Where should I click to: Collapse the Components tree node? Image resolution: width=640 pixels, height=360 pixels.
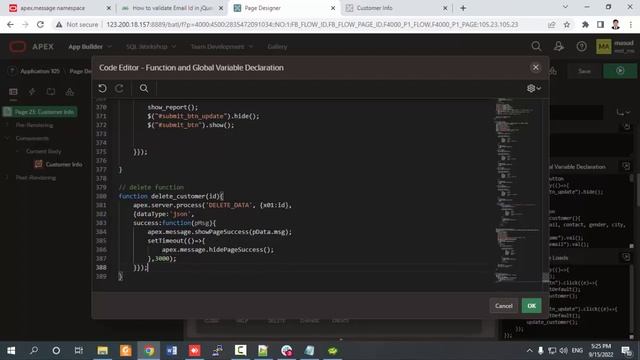pos(7,138)
